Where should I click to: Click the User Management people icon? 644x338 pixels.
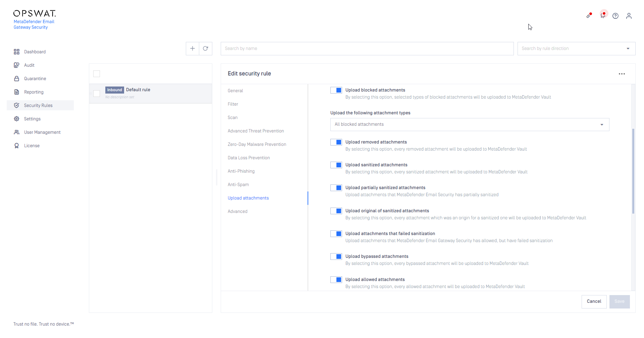click(16, 132)
